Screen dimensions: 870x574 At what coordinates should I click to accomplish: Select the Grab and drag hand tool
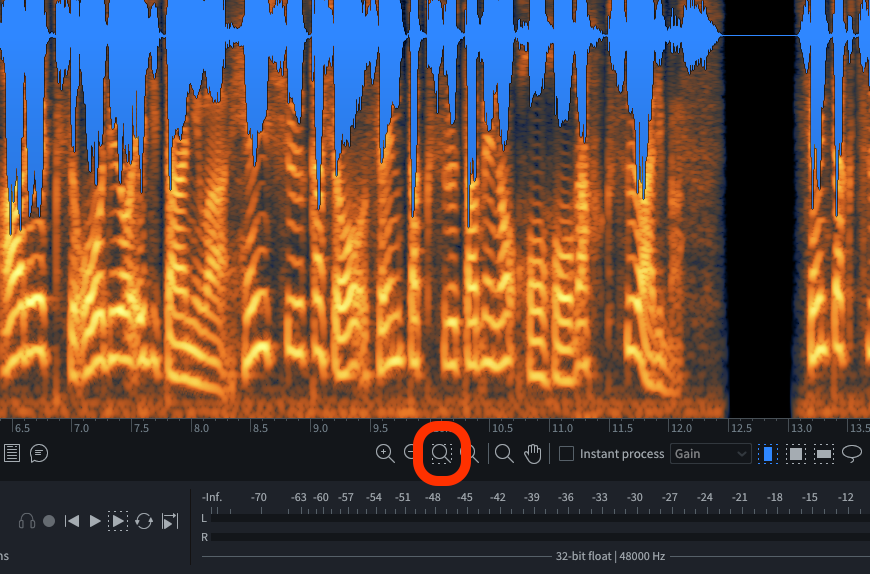pyautogui.click(x=533, y=454)
